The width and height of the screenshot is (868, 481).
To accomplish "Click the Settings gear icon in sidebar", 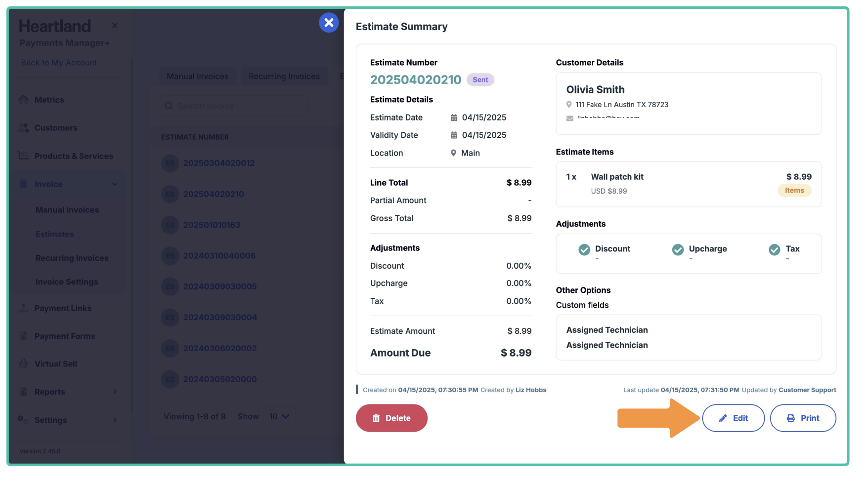I will pos(23,420).
